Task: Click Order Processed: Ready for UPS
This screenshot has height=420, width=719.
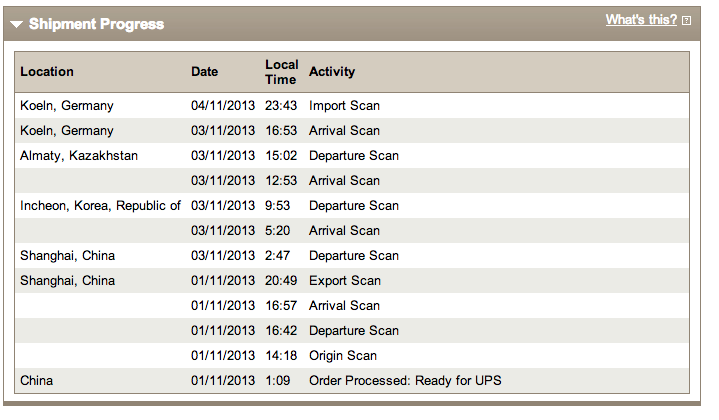Action: coord(405,381)
